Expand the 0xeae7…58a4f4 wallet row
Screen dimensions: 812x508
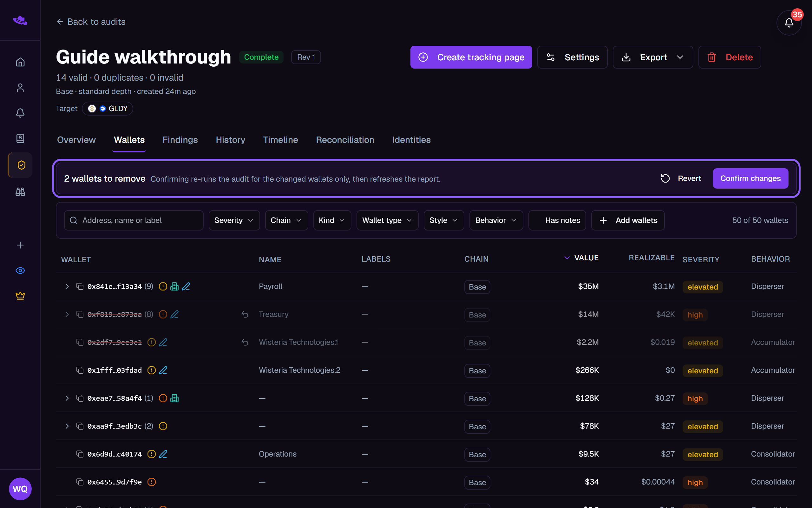click(x=67, y=398)
